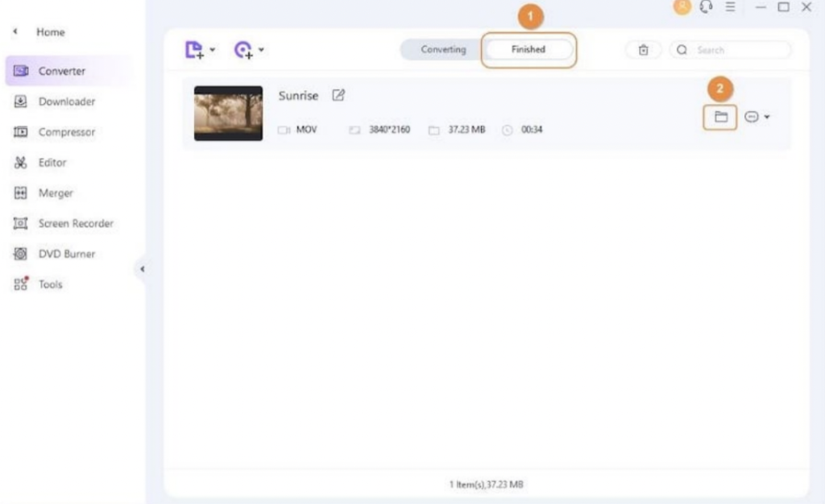Viewport: 825px width, 504px height.
Task: Click the MOV format label
Action: pyautogui.click(x=306, y=130)
